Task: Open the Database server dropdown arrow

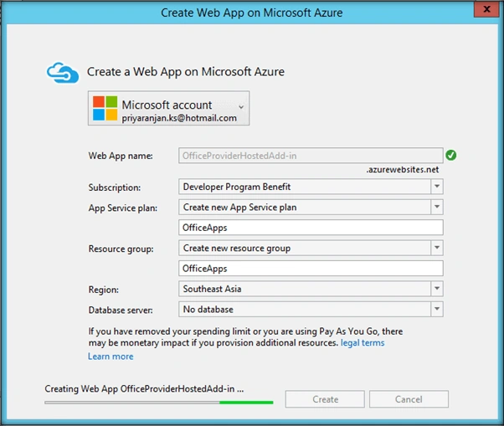Action: pyautogui.click(x=437, y=309)
